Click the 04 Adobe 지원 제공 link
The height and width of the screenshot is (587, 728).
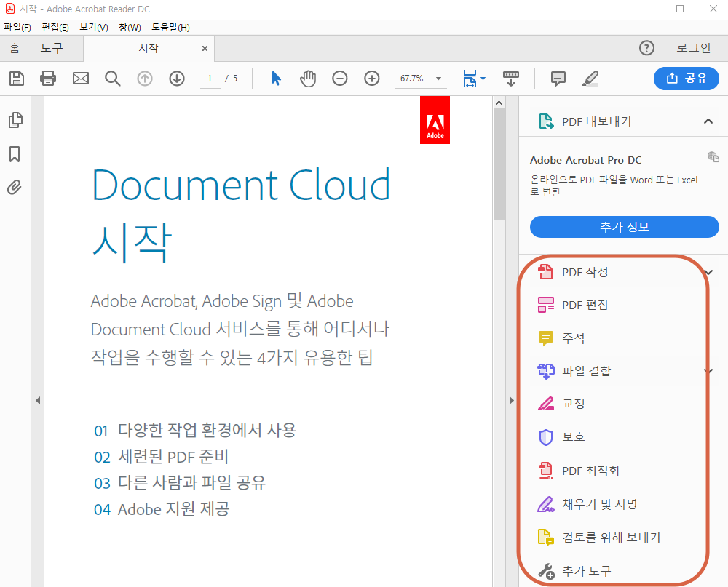pos(162,509)
